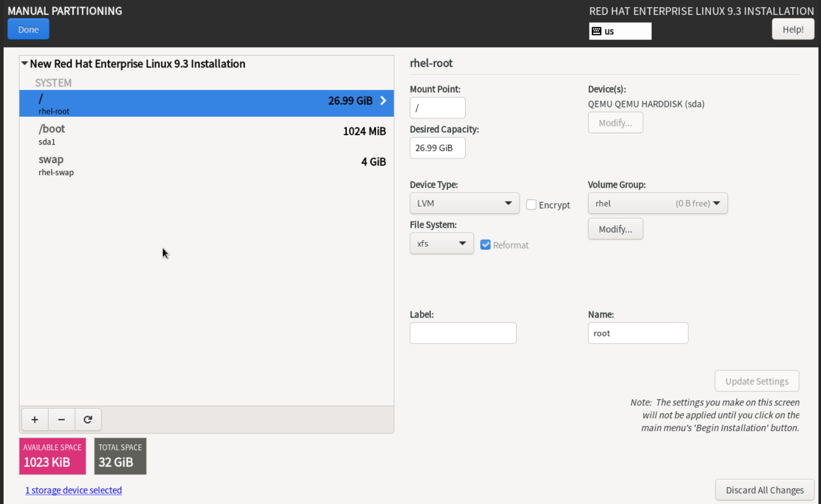Click Discard All Changes button

[764, 490]
